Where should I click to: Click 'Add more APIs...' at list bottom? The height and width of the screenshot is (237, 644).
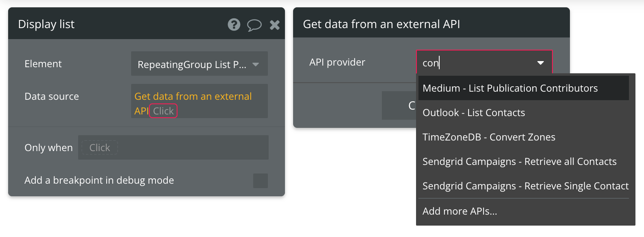pos(460,211)
